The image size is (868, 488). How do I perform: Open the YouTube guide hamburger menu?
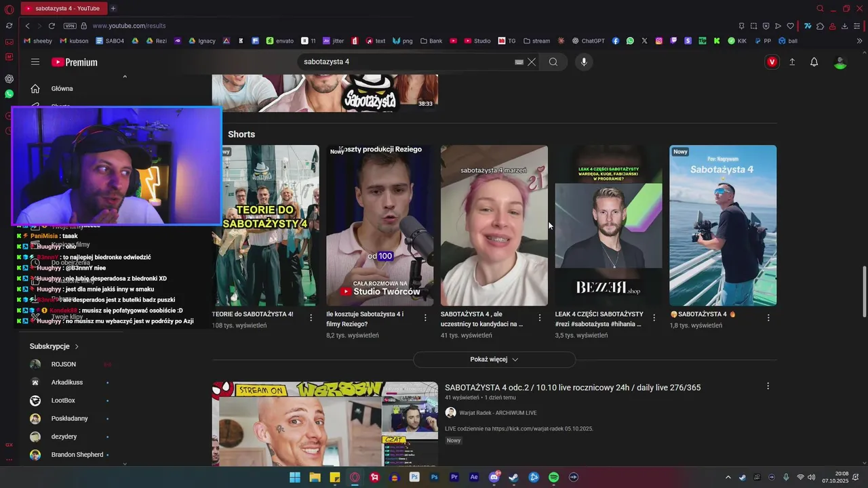(x=35, y=62)
